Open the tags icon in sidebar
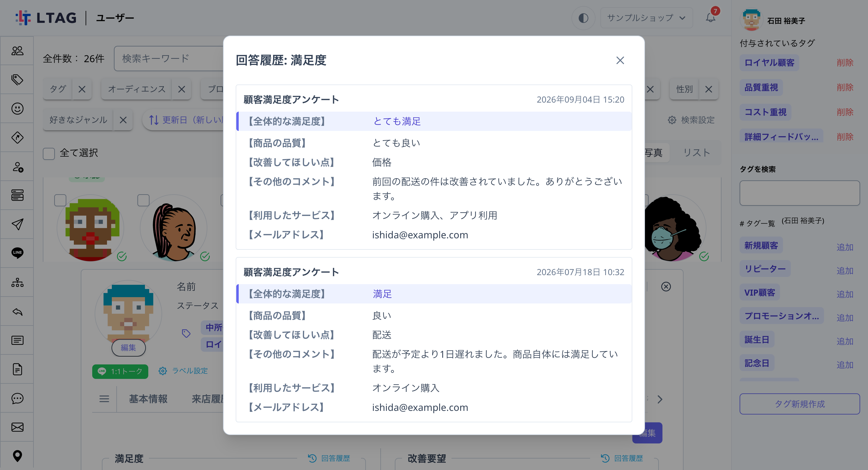Screen dimensions: 868x470 tap(17, 80)
